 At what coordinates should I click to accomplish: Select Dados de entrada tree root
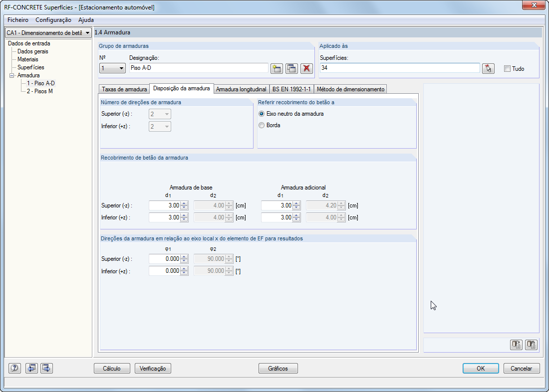[29, 43]
